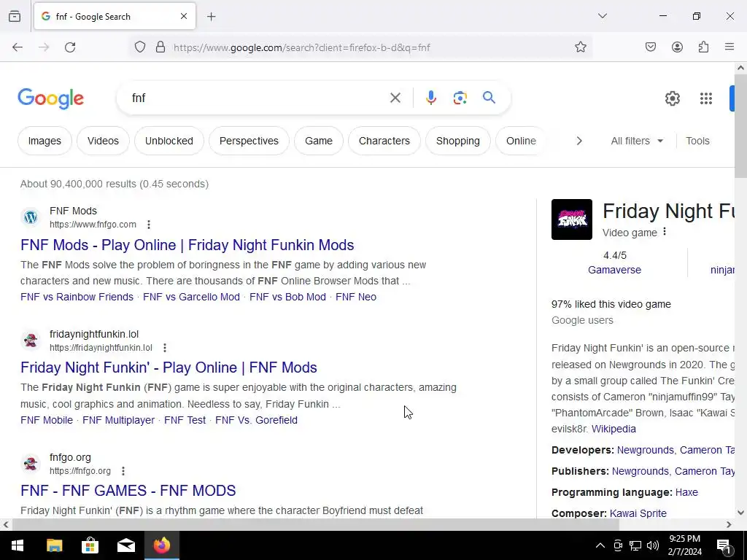Image resolution: width=747 pixels, height=560 pixels.
Task: Open a new tab
Action: pyautogui.click(x=212, y=17)
